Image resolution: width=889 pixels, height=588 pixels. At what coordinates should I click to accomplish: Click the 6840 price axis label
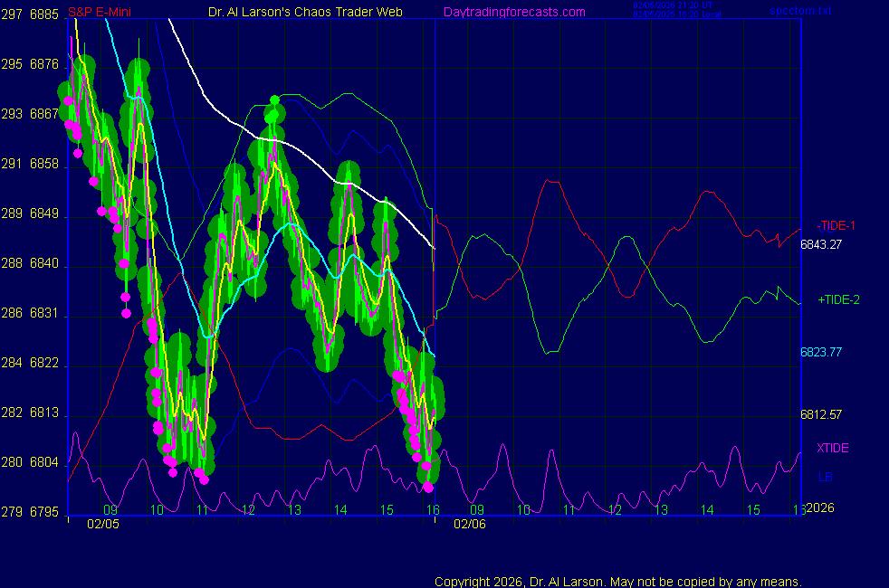44,264
